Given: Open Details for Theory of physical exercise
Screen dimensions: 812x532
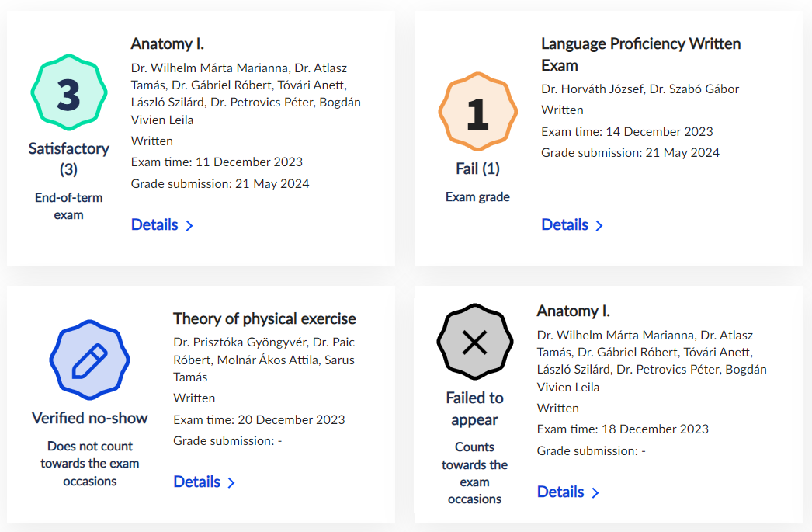Looking at the screenshot, I should point(196,482).
